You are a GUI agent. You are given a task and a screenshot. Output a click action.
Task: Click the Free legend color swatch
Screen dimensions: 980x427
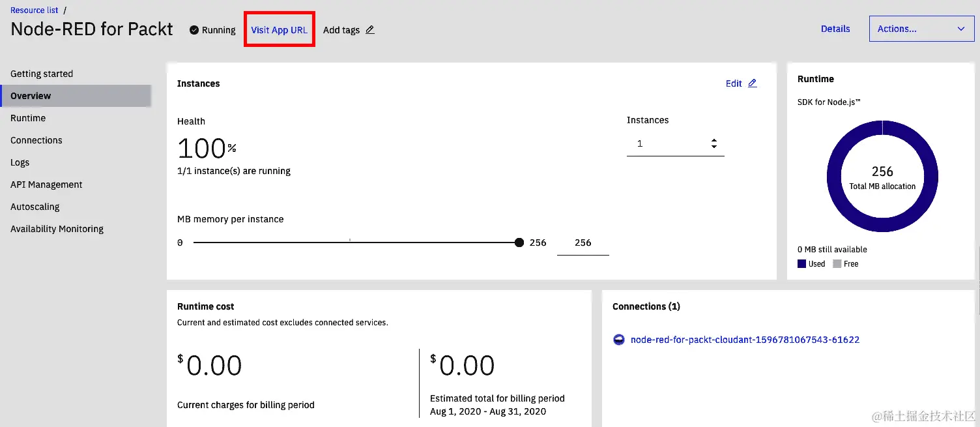coord(837,264)
